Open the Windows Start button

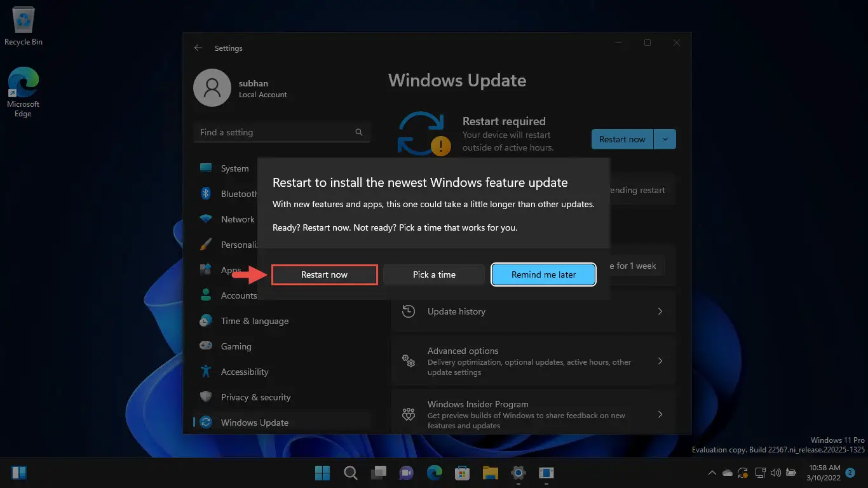click(x=323, y=473)
